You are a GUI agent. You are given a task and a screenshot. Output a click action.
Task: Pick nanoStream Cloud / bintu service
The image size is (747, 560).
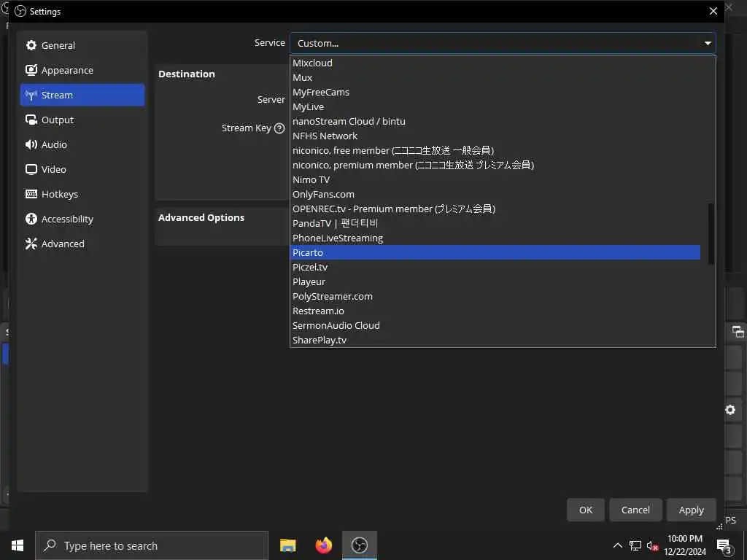click(x=495, y=122)
